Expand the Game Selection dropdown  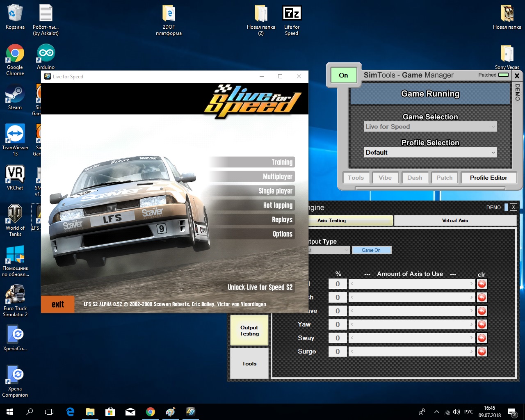point(430,127)
